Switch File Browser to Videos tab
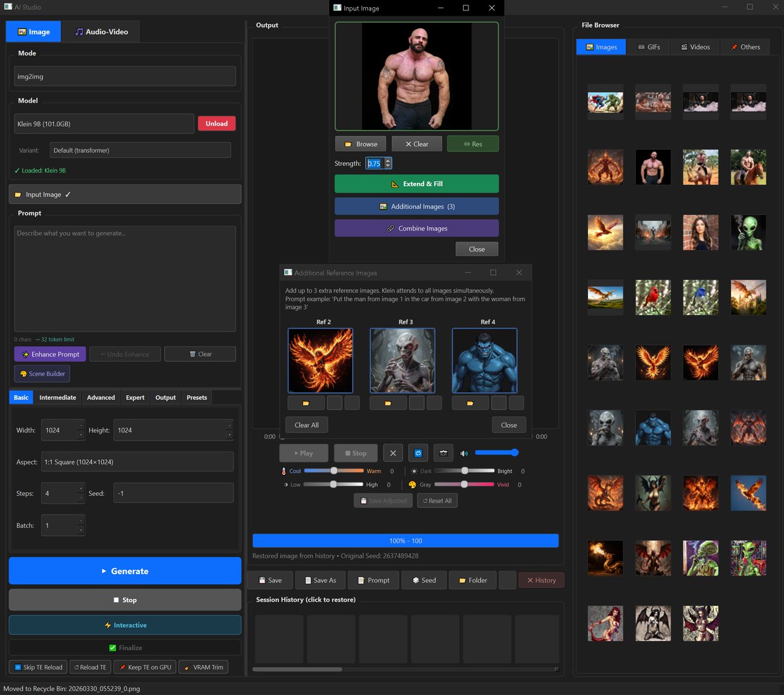This screenshot has height=695, width=784. point(695,47)
